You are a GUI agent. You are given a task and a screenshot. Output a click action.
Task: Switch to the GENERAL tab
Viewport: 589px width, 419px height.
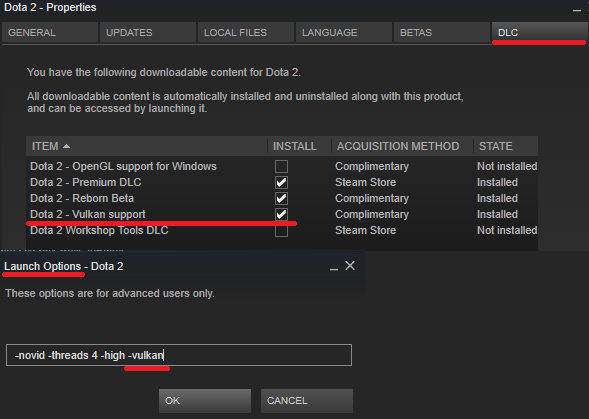click(50, 33)
